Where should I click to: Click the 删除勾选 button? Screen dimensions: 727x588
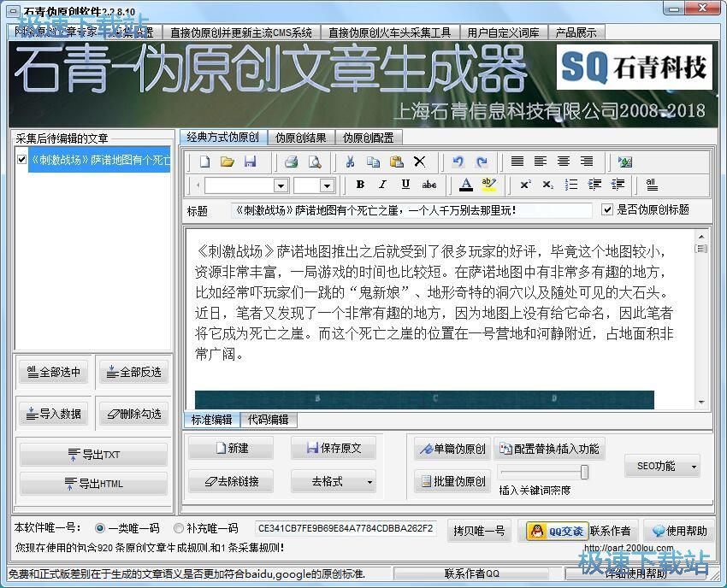click(x=134, y=414)
